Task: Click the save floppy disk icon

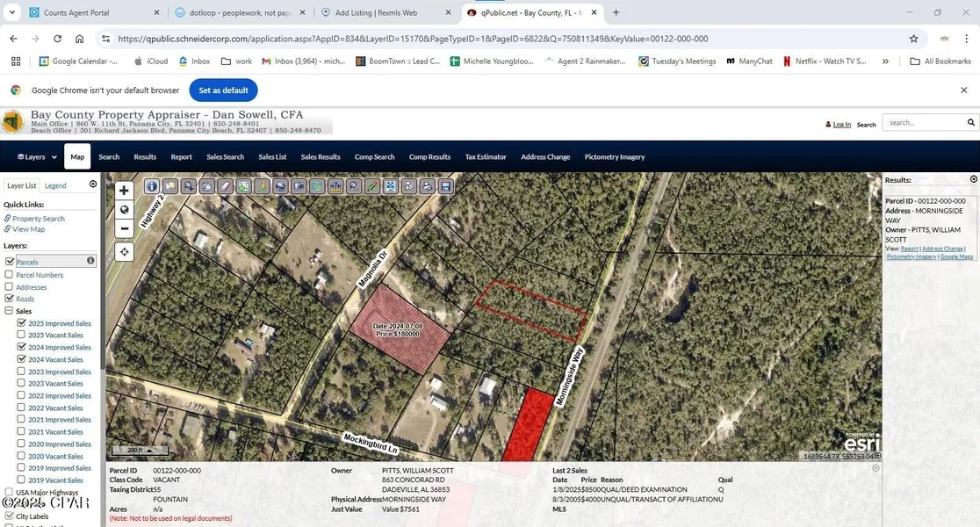Action: coord(445,186)
